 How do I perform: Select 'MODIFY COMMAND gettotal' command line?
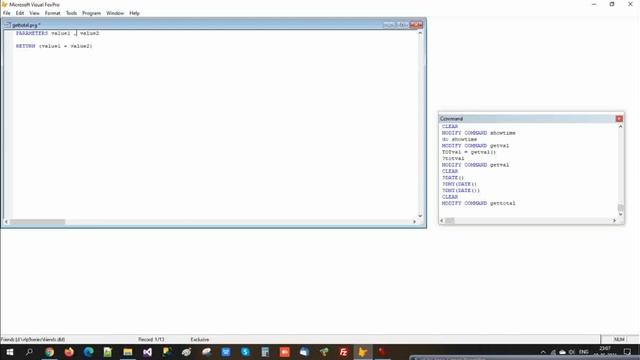click(478, 203)
